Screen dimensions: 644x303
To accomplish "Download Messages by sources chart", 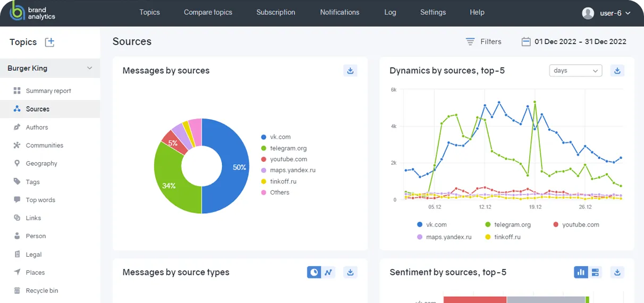I will (x=350, y=70).
